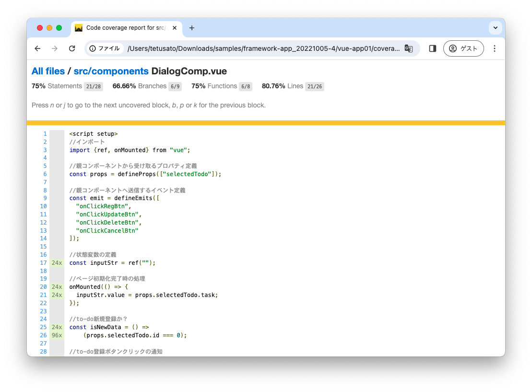Click the 21/28 statements badge
The image size is (532, 392).
pos(93,86)
